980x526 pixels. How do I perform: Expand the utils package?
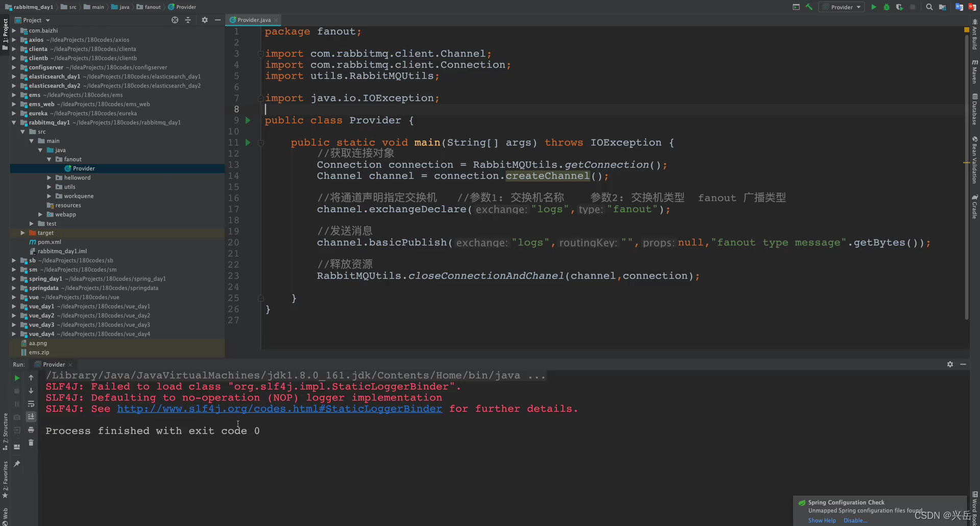[x=49, y=187]
